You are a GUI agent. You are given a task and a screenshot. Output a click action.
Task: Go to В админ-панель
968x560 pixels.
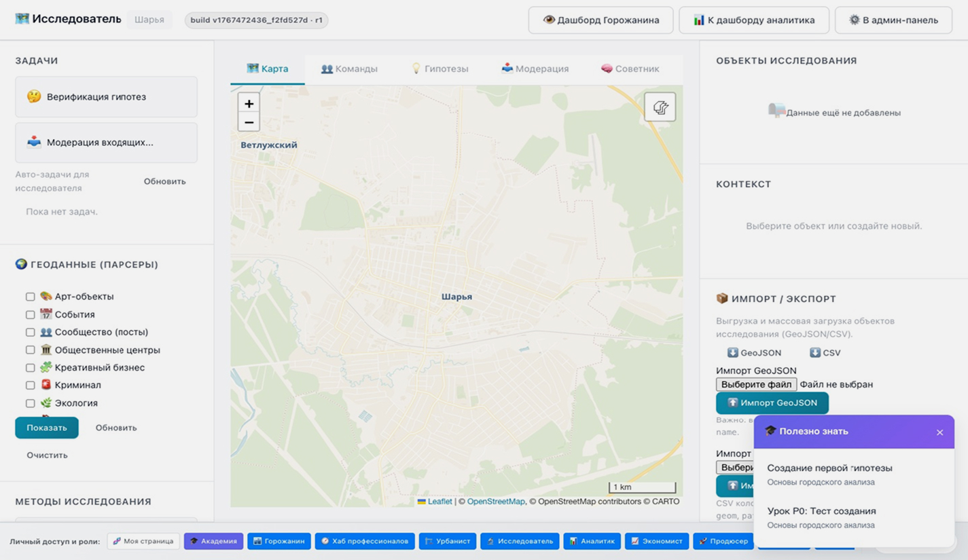(x=893, y=20)
